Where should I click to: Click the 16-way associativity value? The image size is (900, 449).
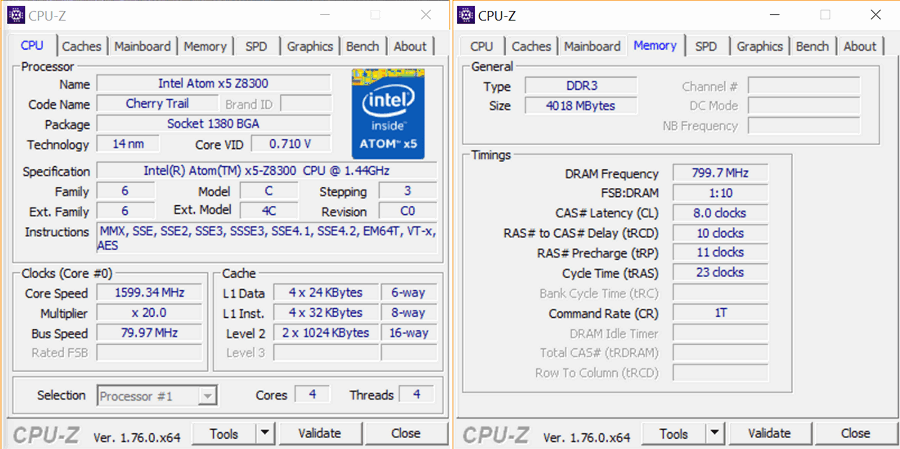409,333
